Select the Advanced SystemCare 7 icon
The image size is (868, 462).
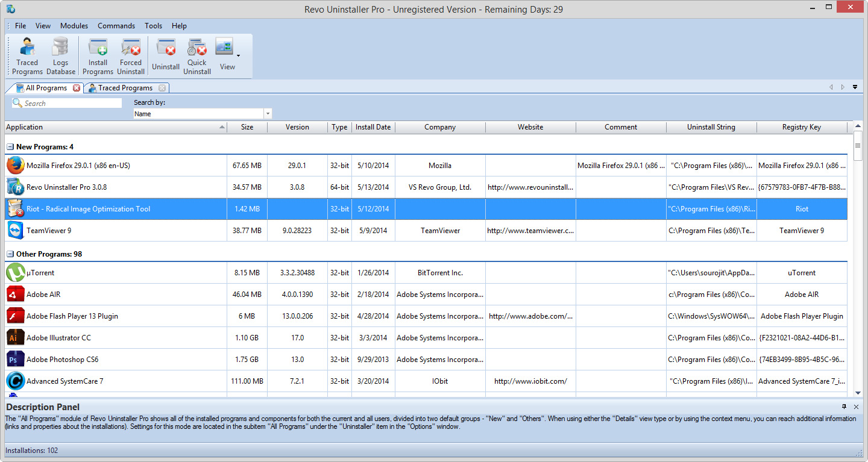(16, 381)
